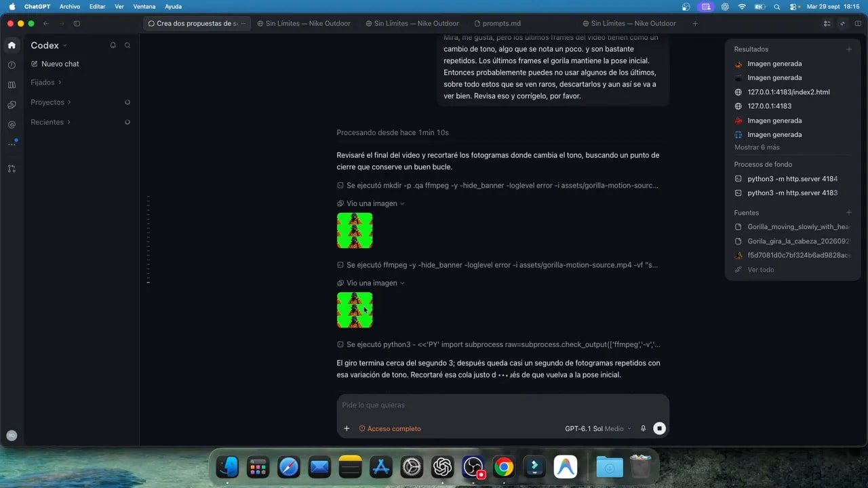868x488 pixels.
Task: Open the Archivo menu in the menu bar
Action: [69, 6]
